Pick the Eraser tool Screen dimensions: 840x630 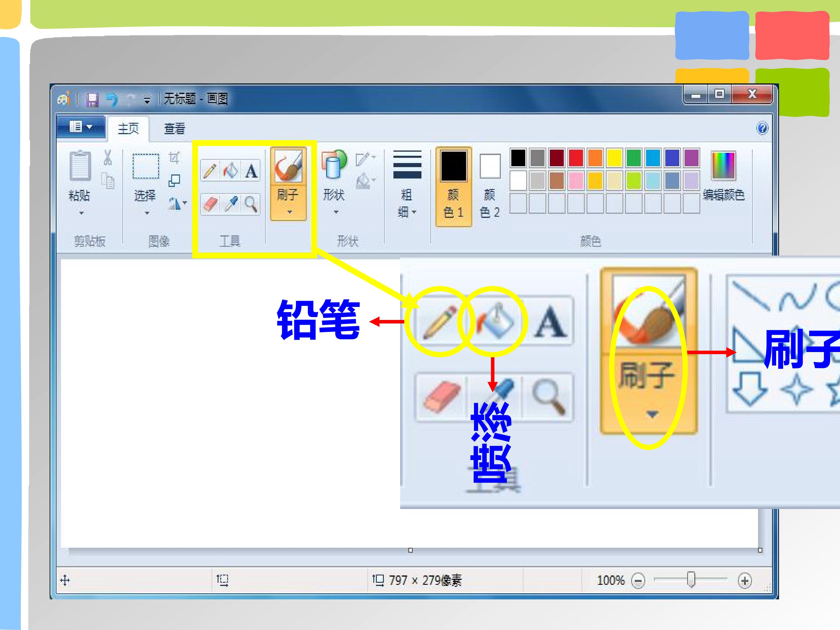tap(210, 204)
